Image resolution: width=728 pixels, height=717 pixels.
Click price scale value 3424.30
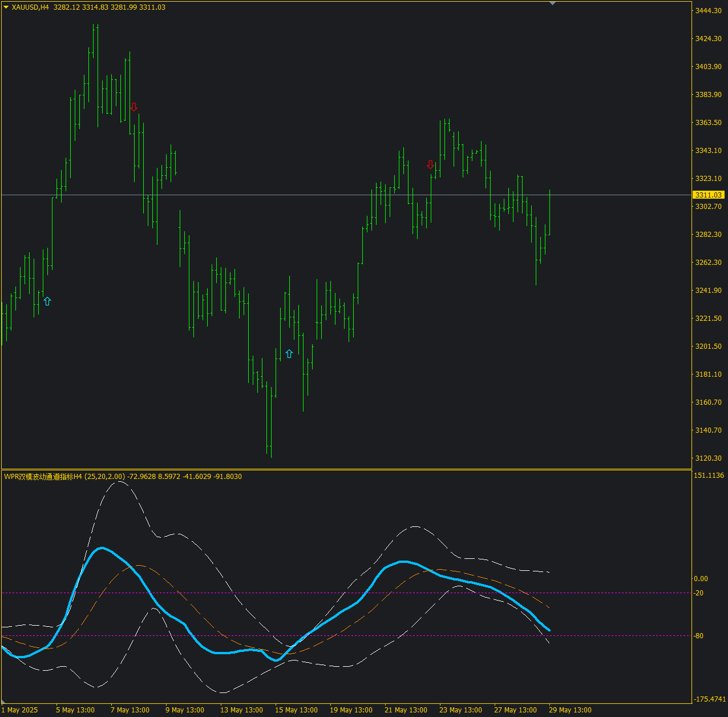708,39
